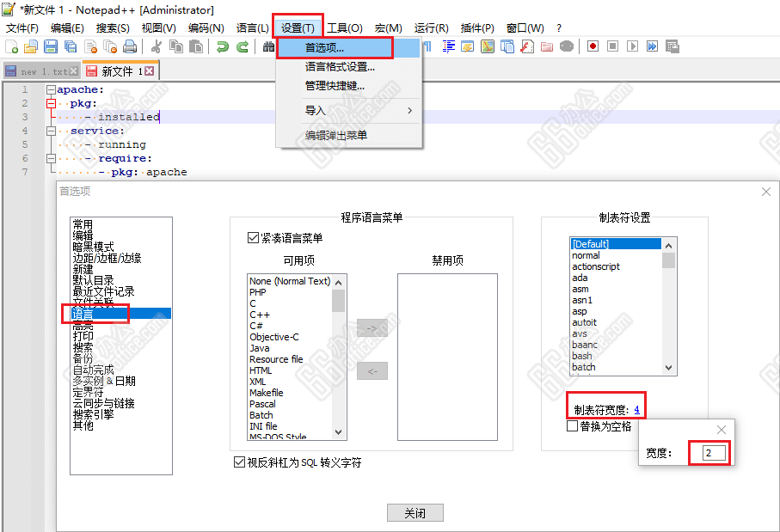The image size is (780, 532).
Task: Click the stop macro recording icon
Action: 613,46
